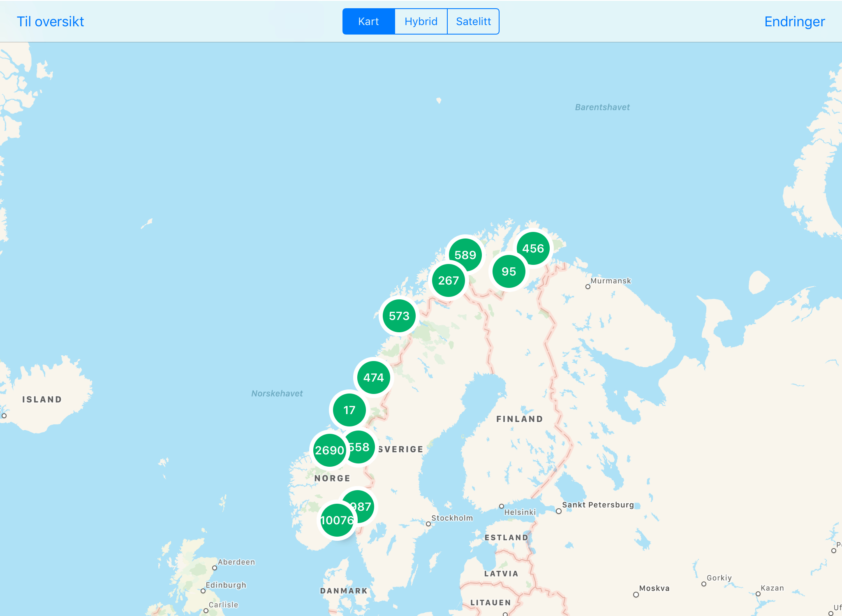Tap the partially hidden 987 cluster
Viewport: 842px width, 616px height.
pos(364,505)
